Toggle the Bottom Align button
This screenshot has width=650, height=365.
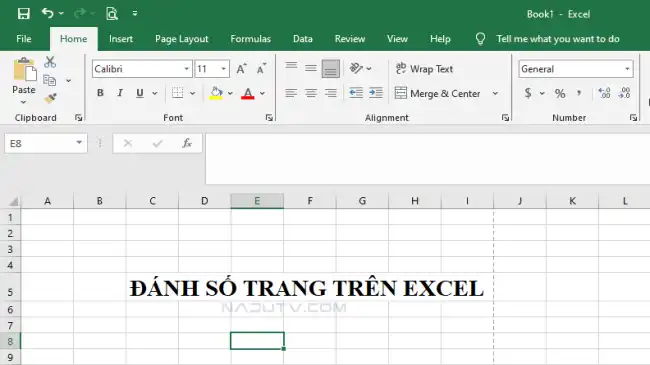pyautogui.click(x=330, y=69)
